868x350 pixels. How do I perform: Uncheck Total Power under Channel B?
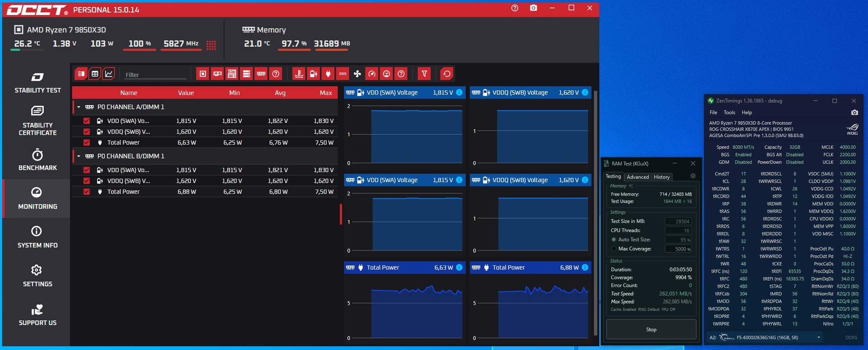(87, 192)
